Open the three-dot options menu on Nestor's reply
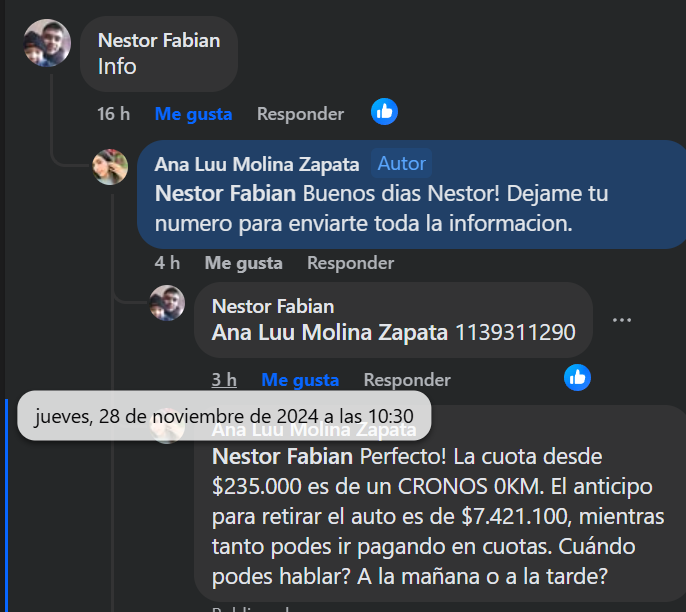 click(x=622, y=320)
